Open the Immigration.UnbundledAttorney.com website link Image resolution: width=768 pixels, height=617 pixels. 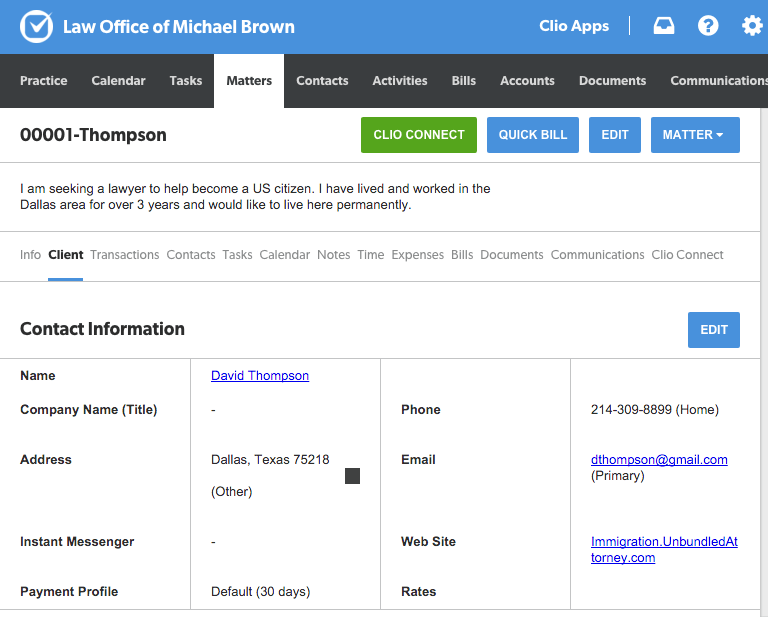[x=664, y=549]
